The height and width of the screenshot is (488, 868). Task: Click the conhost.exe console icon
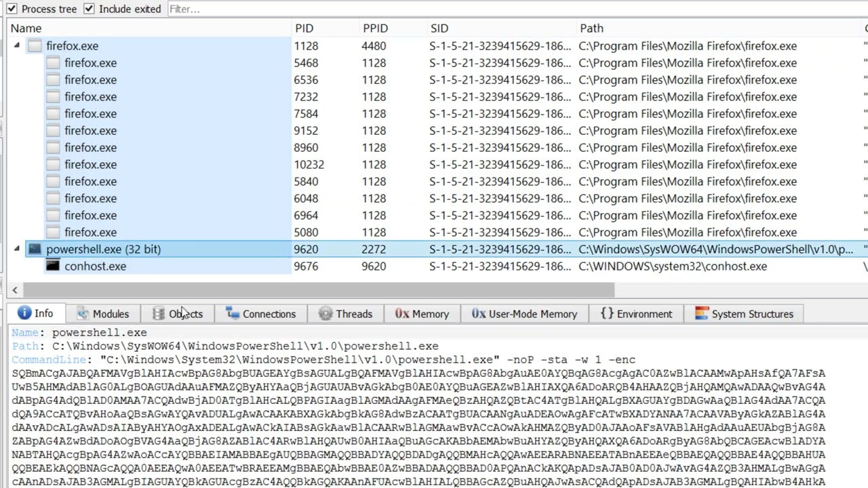53,266
